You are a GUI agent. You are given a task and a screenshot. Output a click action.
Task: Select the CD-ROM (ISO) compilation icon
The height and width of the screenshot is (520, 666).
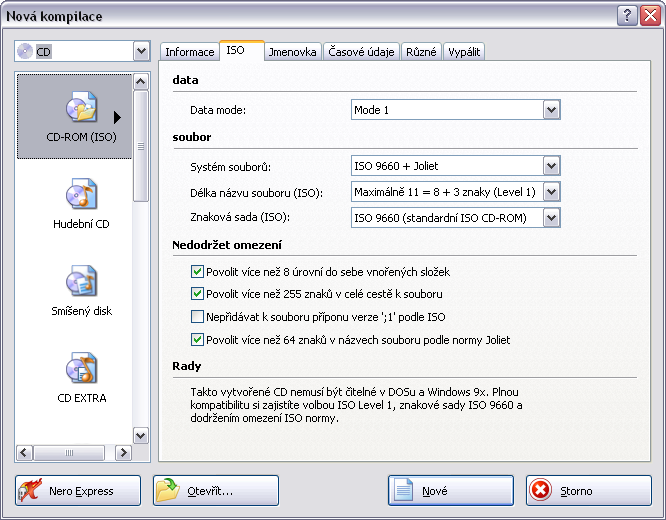tap(81, 108)
